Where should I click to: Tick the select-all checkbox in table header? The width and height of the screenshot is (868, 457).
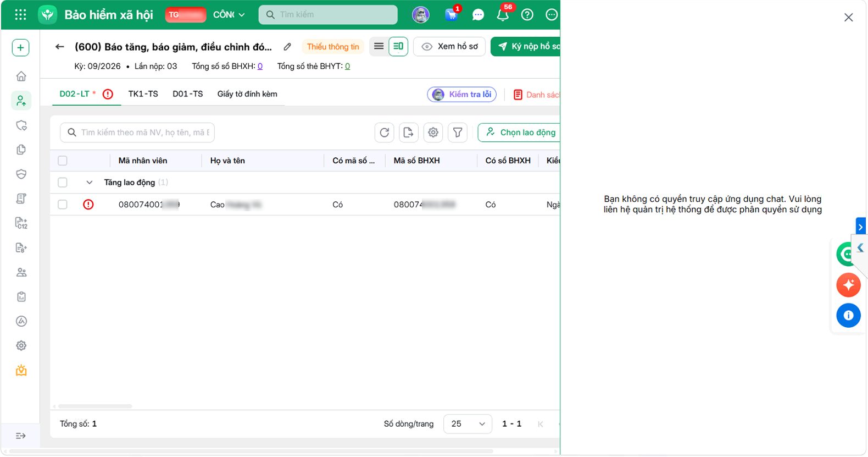[x=63, y=161]
